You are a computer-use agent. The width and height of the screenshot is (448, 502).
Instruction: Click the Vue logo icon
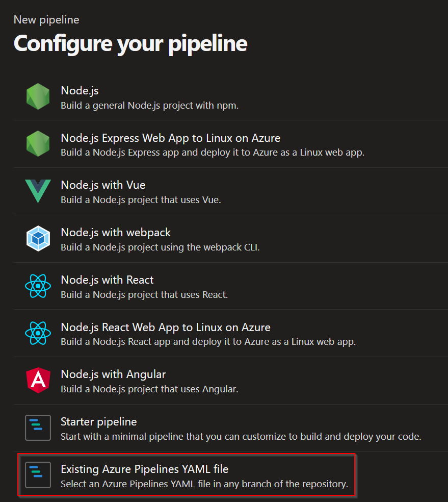coord(38,191)
